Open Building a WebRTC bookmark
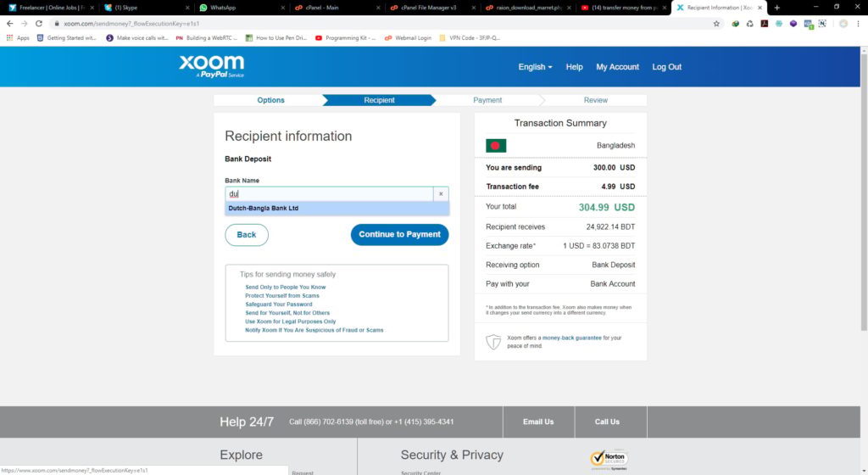 tap(206, 38)
